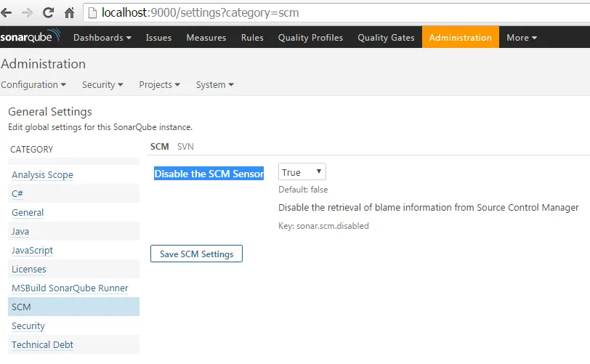Open the Issues page
The image size is (590, 364).
pos(158,38)
